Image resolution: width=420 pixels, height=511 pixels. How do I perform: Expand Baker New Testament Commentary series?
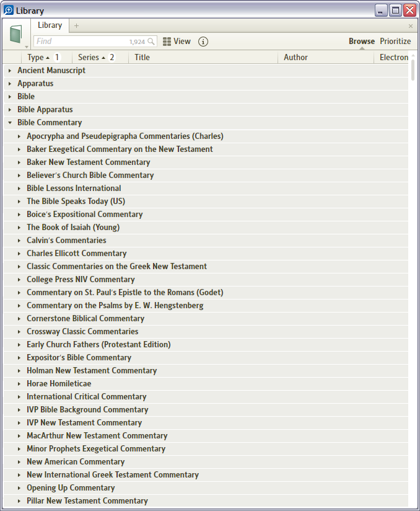tap(19, 162)
